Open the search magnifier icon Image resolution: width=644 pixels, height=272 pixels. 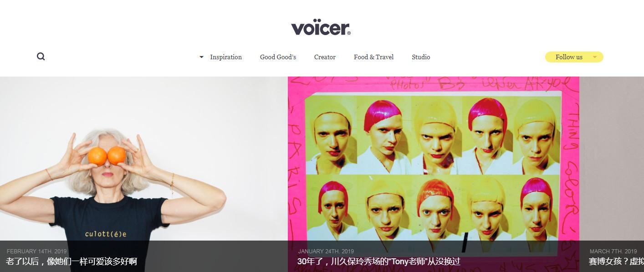[41, 56]
